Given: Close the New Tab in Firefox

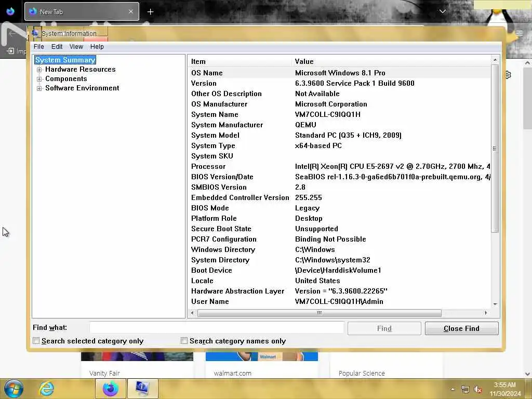Looking at the screenshot, I should pos(131,11).
